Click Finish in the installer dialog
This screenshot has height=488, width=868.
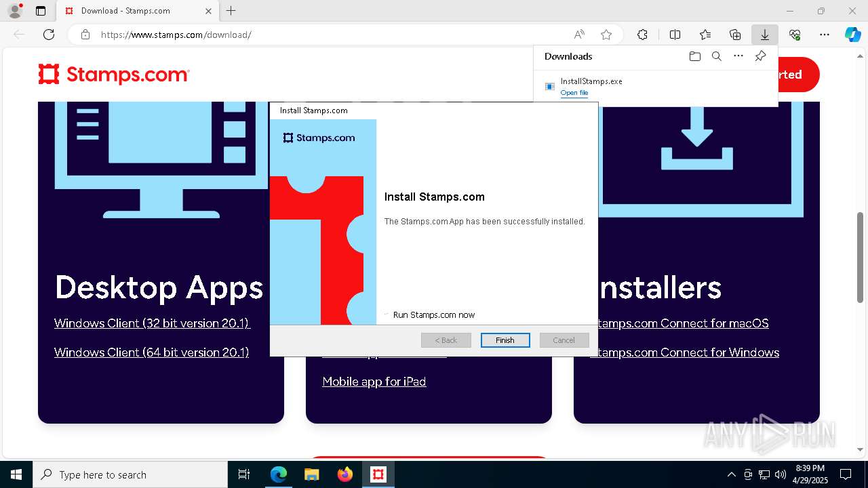[x=505, y=340]
